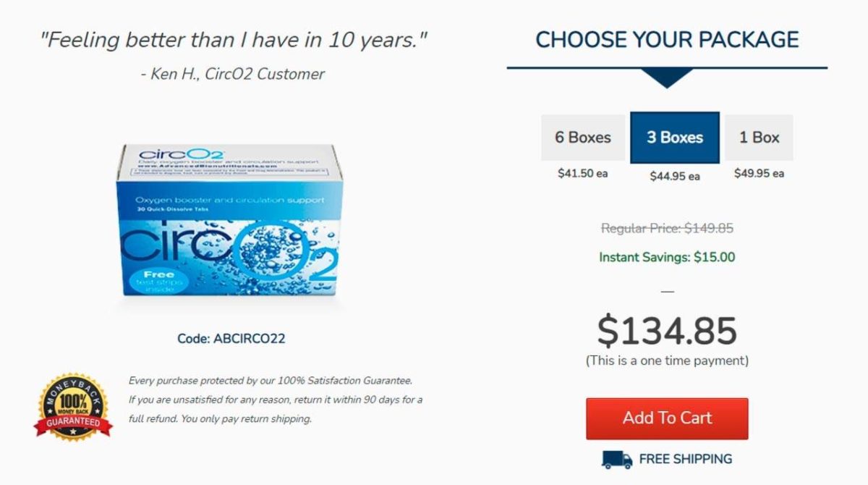The image size is (868, 485).
Task: Select the 1 Box package option
Action: 759,137
